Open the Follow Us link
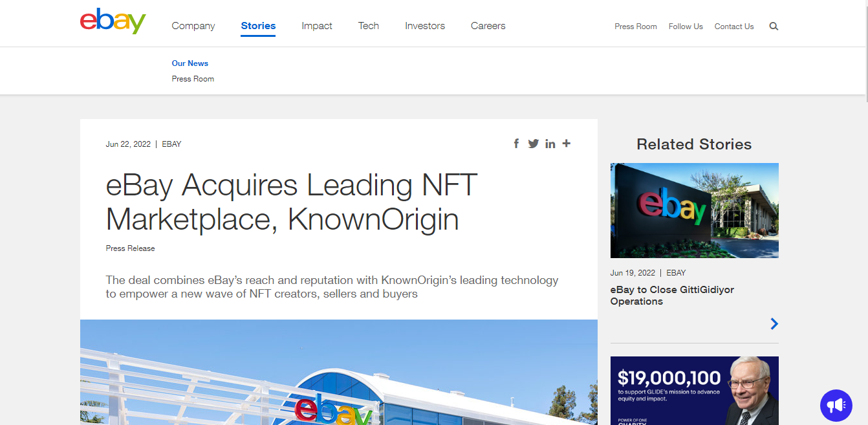868x425 pixels. [x=686, y=27]
